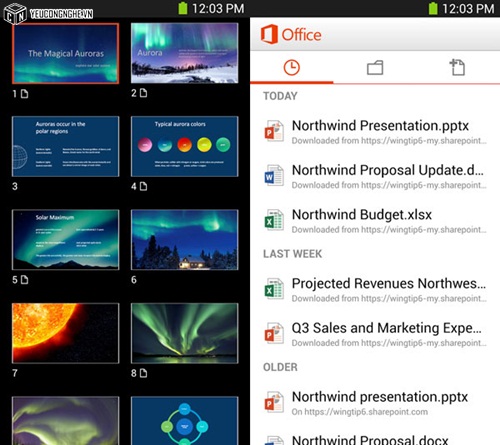Screen dimensions: 500x445
Task: Tap battery icon in right status bar
Action: pyautogui.click(x=433, y=8)
